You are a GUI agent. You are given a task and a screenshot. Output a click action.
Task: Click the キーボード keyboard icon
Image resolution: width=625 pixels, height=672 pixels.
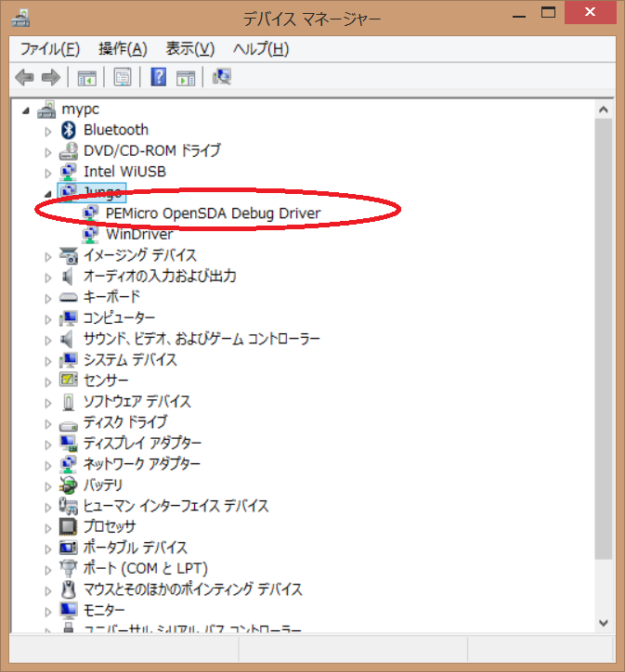click(69, 297)
